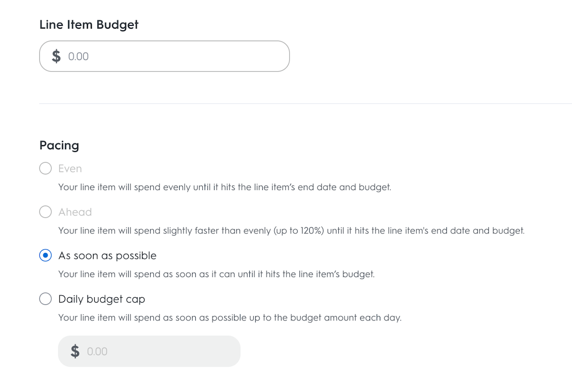Click the 'As soon as possible' label text
Viewport: 572px width, 392px height.
tap(107, 256)
